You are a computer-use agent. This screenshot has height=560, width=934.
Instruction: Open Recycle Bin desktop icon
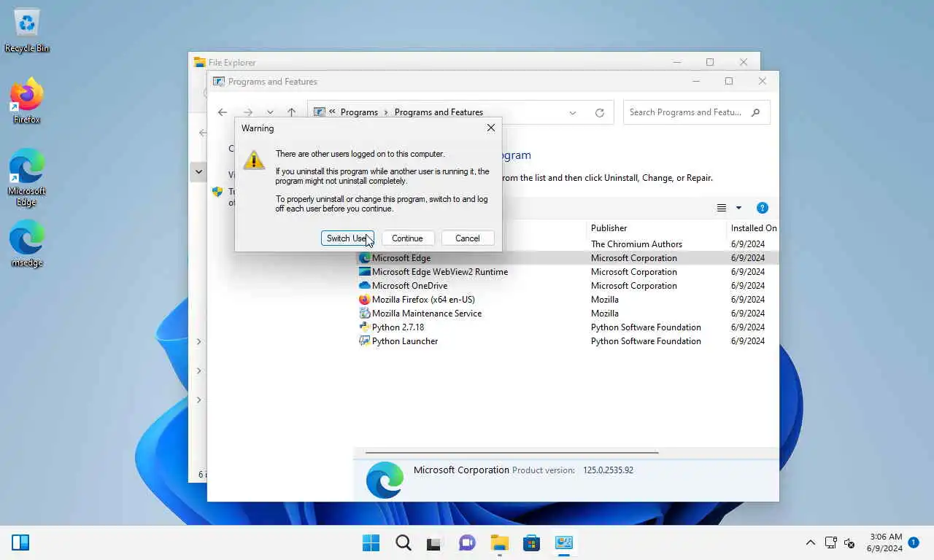(x=27, y=31)
